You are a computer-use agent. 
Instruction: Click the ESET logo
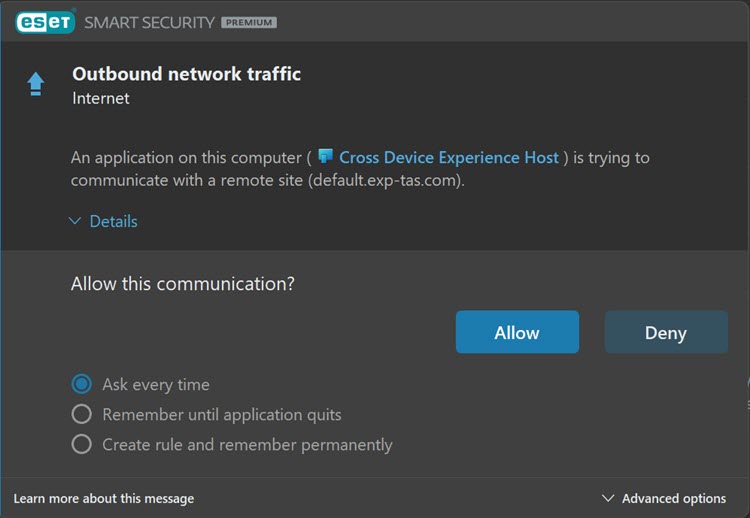[44, 21]
